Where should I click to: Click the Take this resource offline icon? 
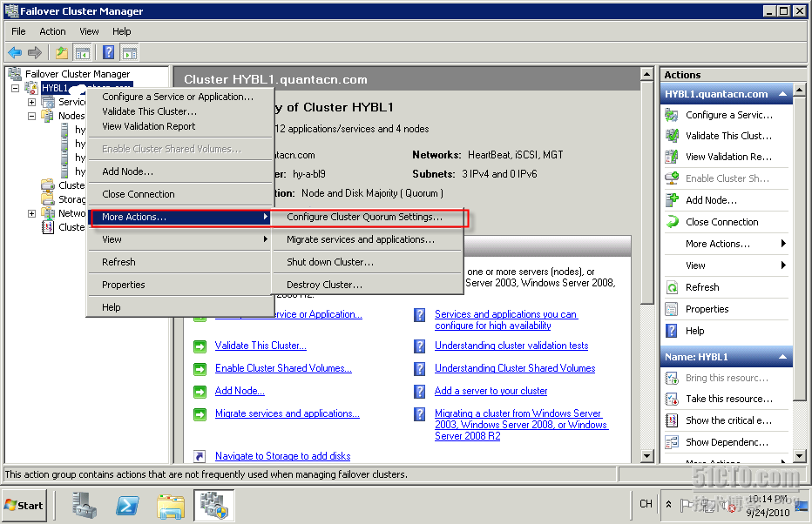click(672, 399)
